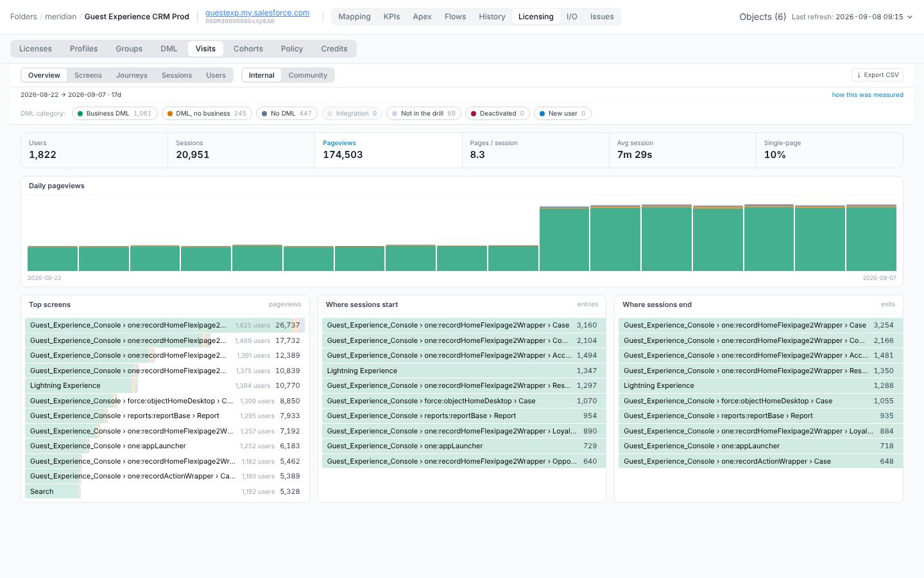This screenshot has height=578, width=924.
Task: Click the last daily pageviews bar
Action: (871, 238)
